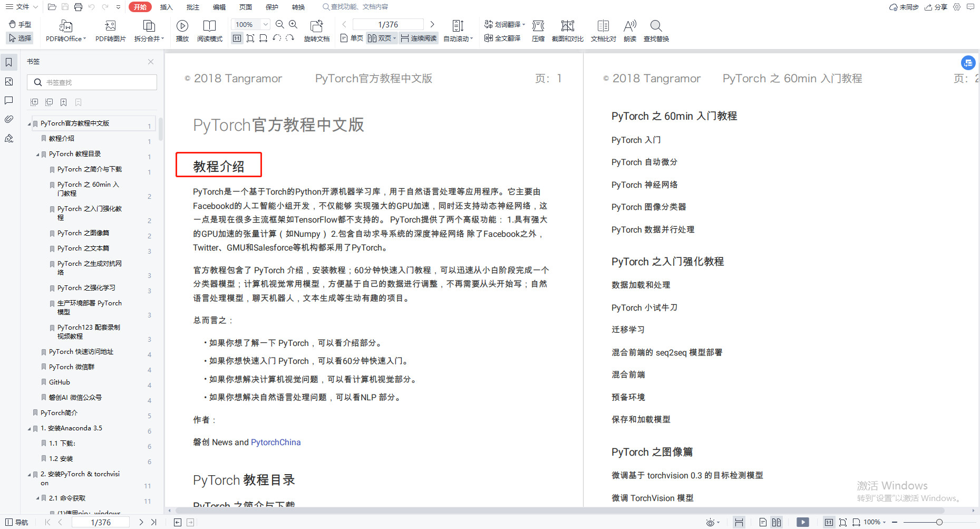Click the settings gear icon at top right
Screen dimensions: 980x529
pyautogui.click(x=957, y=7)
